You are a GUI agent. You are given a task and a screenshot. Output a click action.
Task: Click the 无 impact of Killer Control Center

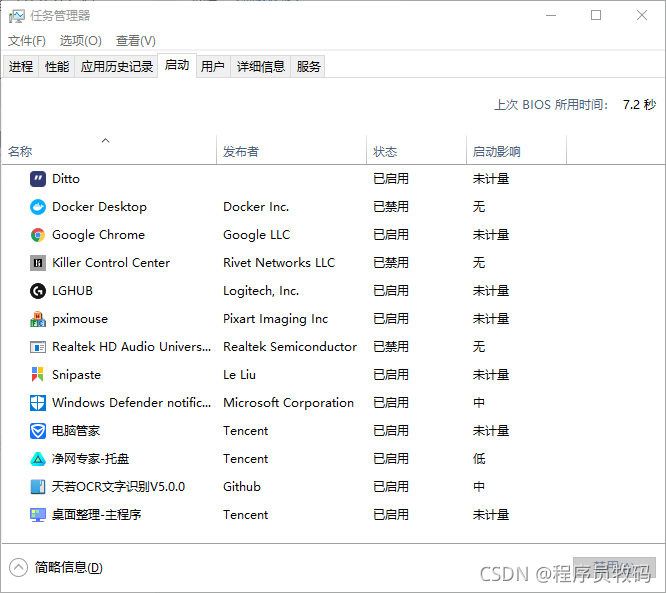(x=479, y=263)
